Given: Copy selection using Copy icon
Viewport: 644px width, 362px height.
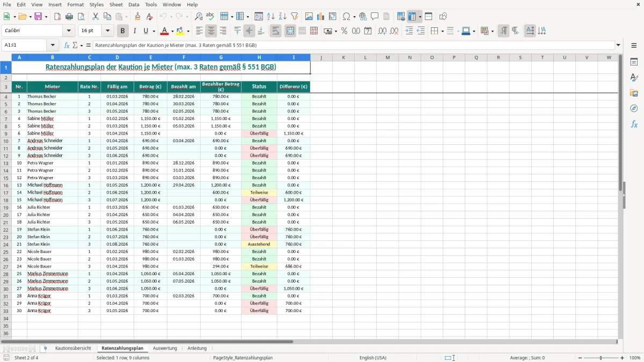Looking at the screenshot, I should 107,17.
